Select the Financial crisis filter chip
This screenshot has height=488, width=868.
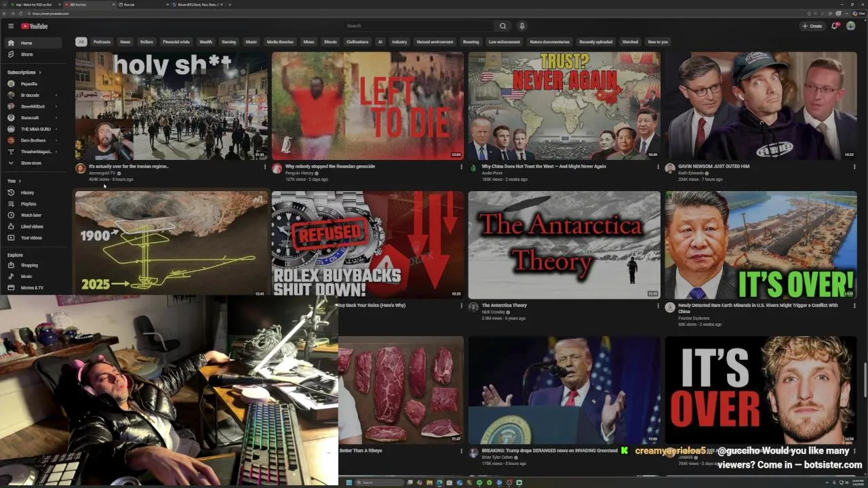tap(176, 42)
